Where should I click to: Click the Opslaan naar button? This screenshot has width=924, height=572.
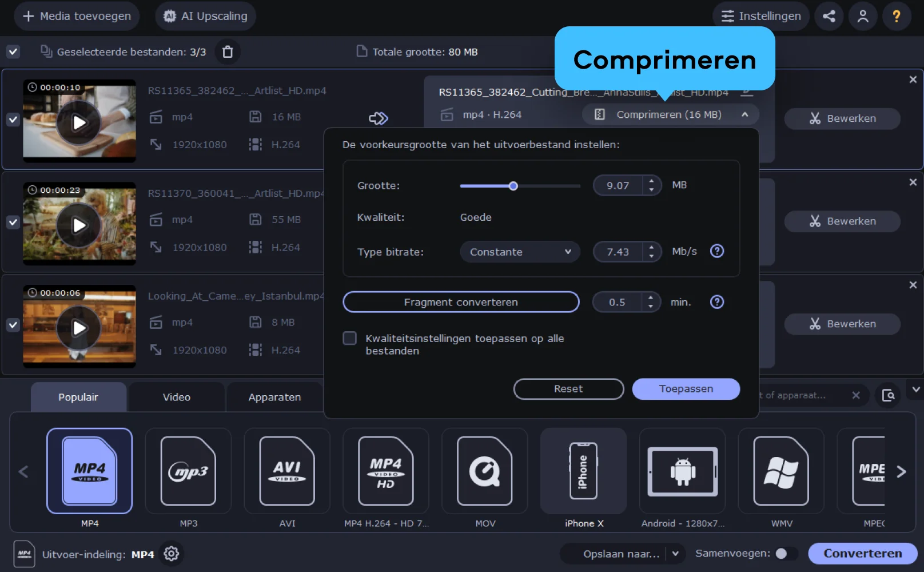(621, 553)
